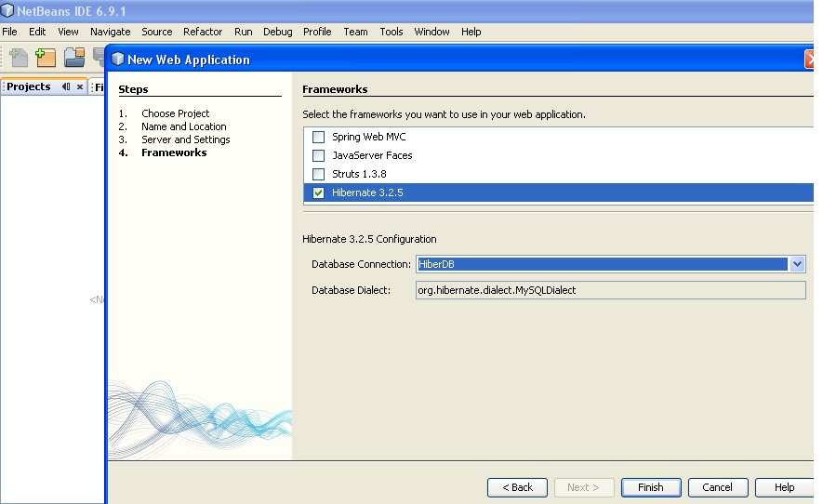
Task: Click the Finish button
Action: pos(651,487)
